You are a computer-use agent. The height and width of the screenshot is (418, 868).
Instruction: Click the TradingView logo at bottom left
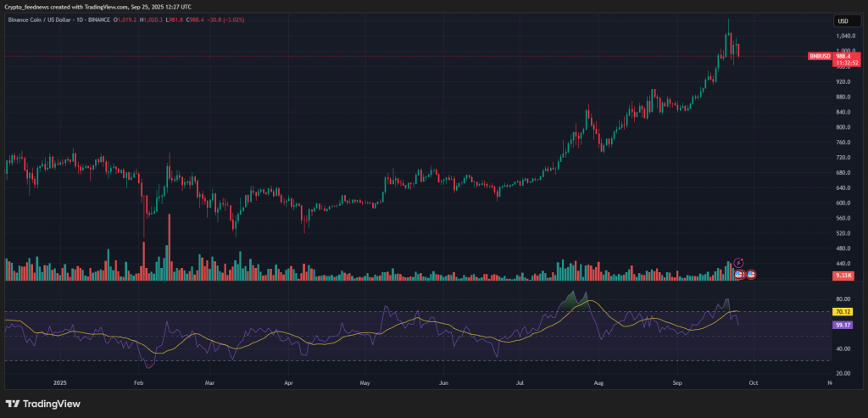click(43, 404)
